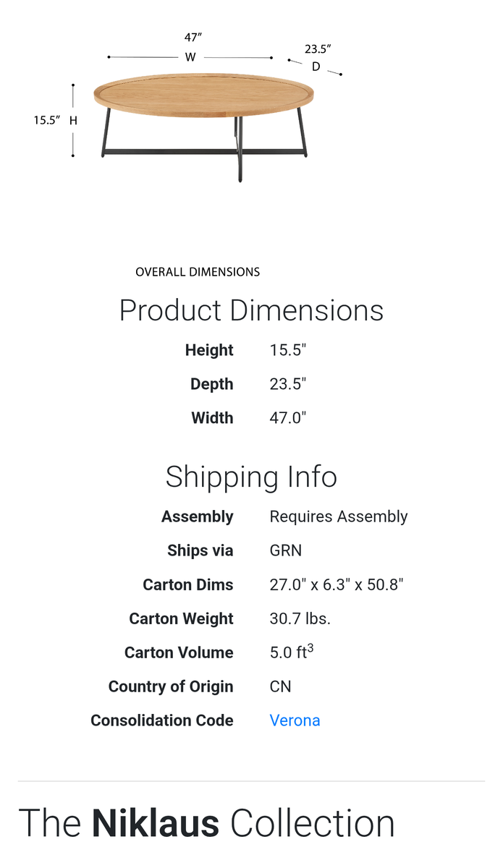503x868 pixels.
Task: Click the Height value 15.5" in table
Action: click(288, 350)
